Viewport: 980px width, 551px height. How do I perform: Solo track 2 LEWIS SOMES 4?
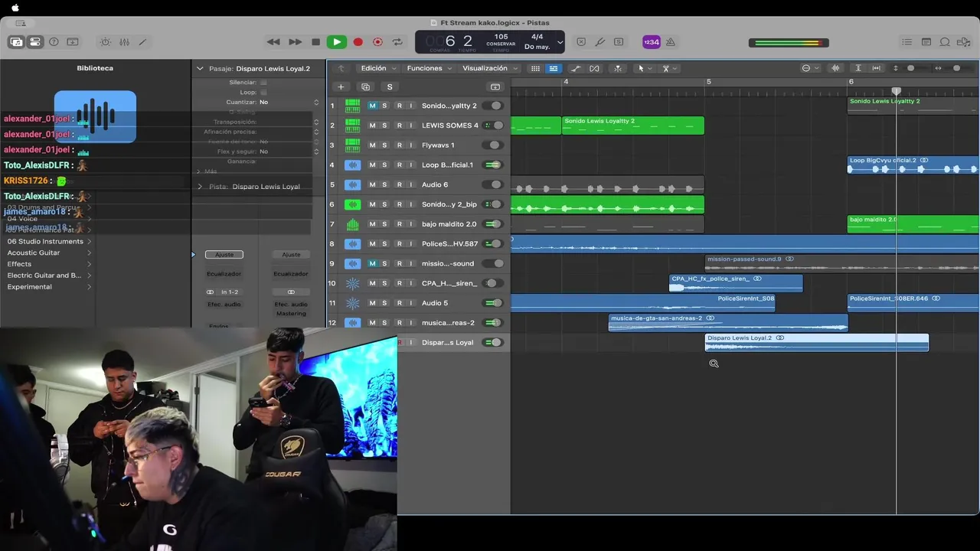click(x=384, y=126)
